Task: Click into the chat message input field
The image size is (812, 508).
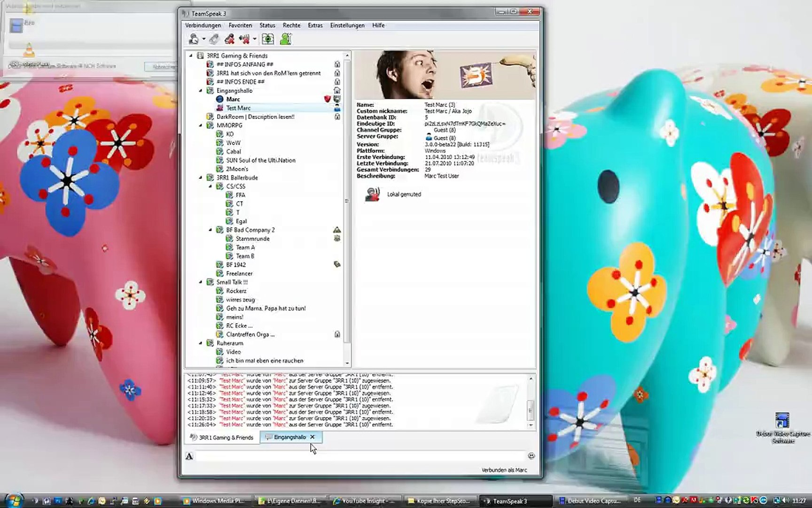Action: pyautogui.click(x=360, y=456)
